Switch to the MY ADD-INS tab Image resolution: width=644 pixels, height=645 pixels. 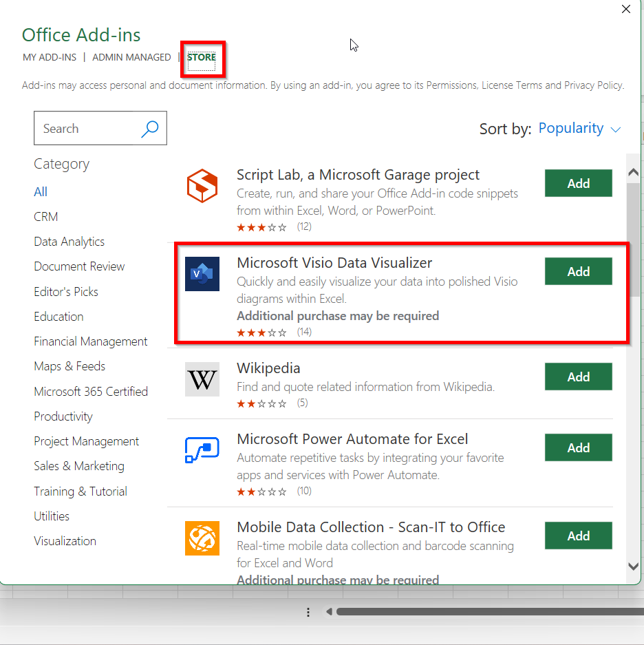tap(50, 57)
